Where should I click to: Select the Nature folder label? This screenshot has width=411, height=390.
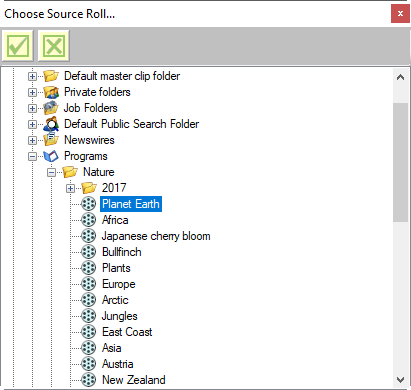pos(99,172)
